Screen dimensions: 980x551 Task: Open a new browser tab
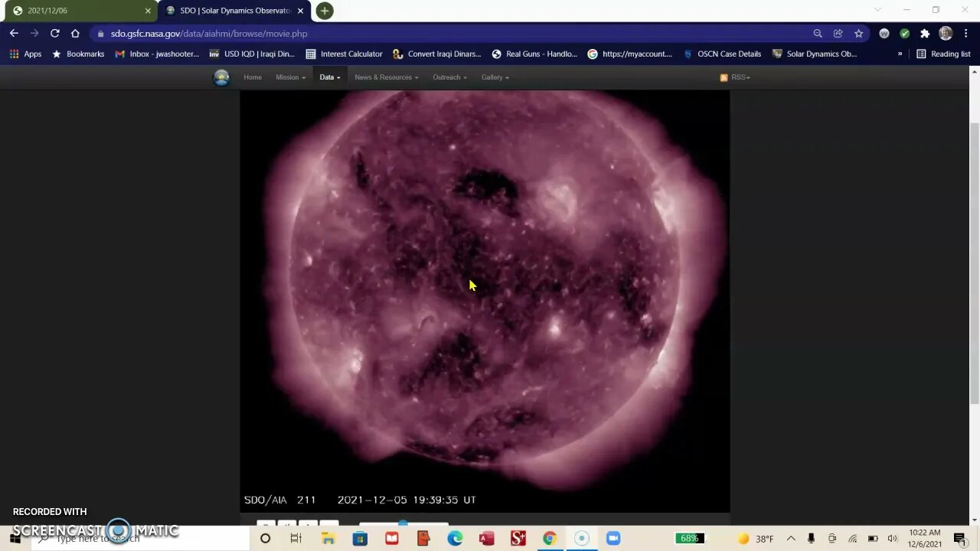pos(325,11)
